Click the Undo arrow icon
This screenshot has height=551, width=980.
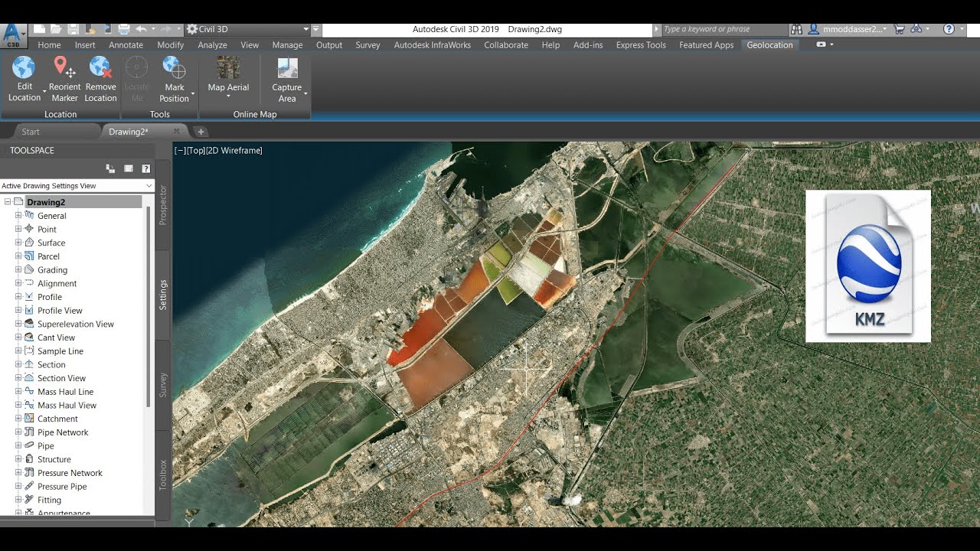[141, 29]
